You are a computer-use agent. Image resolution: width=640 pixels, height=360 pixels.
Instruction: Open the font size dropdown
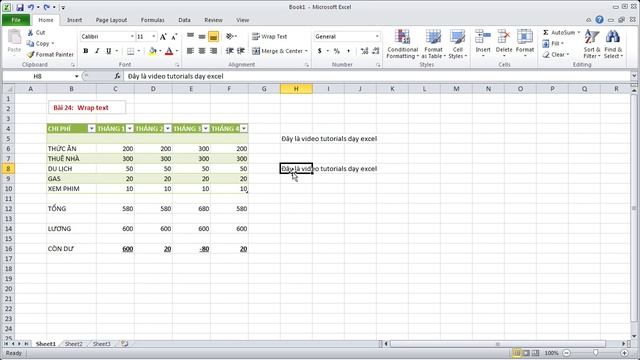pos(154,37)
